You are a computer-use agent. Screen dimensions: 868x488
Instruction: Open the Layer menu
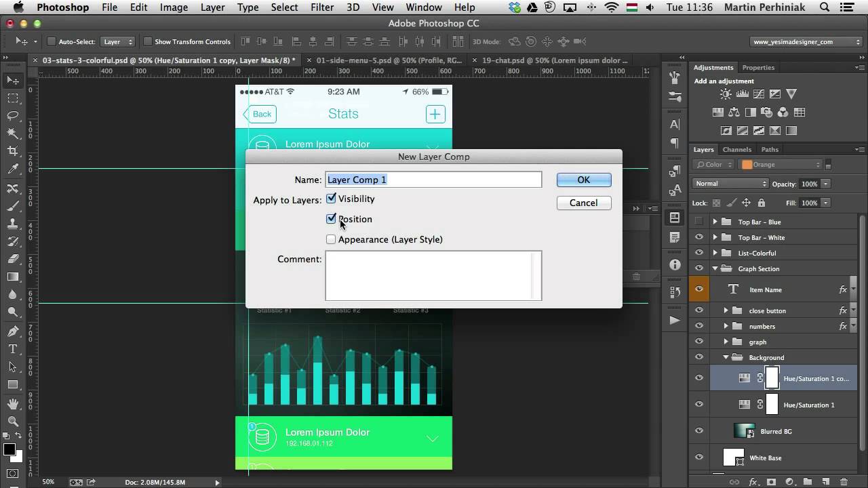(x=213, y=7)
